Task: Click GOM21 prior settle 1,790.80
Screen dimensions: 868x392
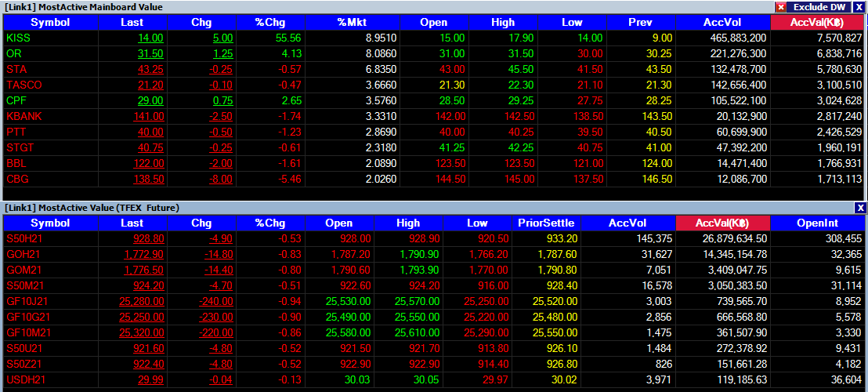Action: tap(558, 270)
